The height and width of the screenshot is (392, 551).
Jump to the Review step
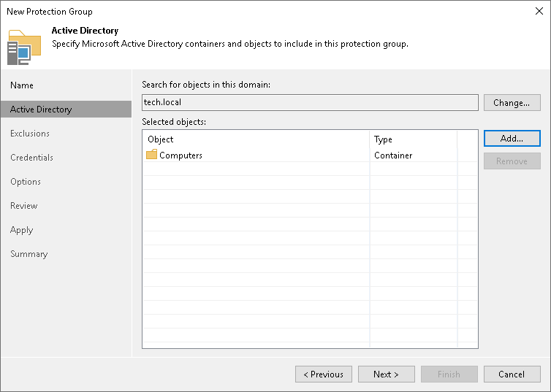(x=24, y=206)
